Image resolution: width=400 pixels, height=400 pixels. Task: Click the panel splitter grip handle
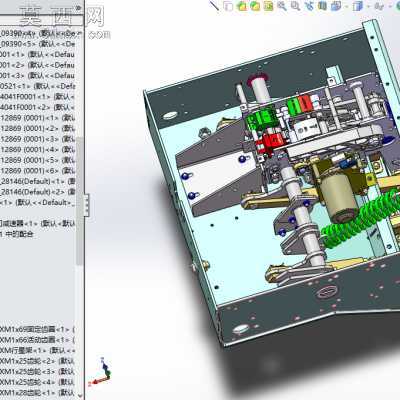[x=86, y=205]
